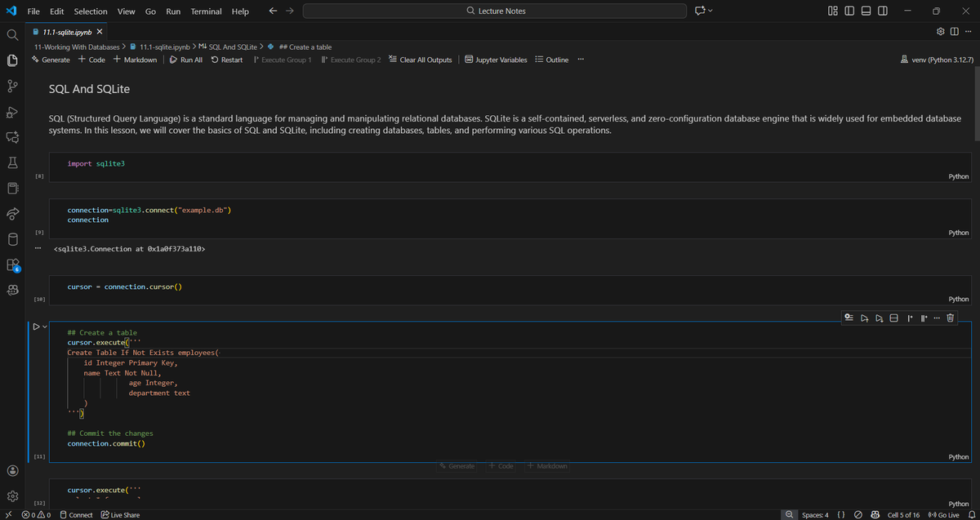Screen dimensions: 980x520
Task: Open the Extensions view with badge
Action: click(x=12, y=265)
